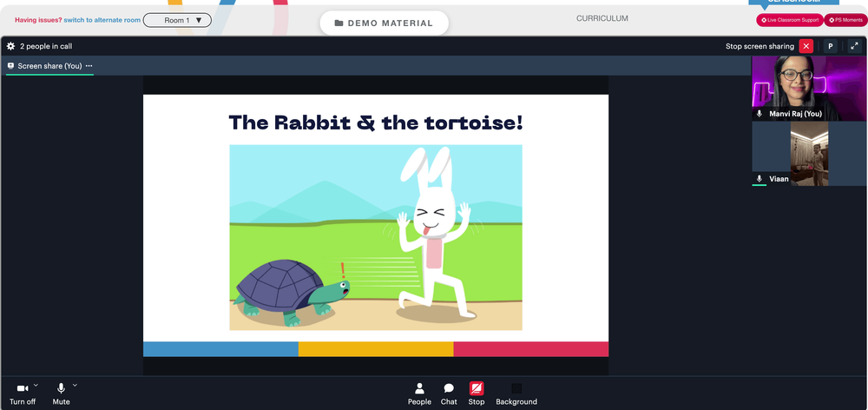Stop screen sharing with red X button
This screenshot has width=868, height=410.
click(x=806, y=47)
